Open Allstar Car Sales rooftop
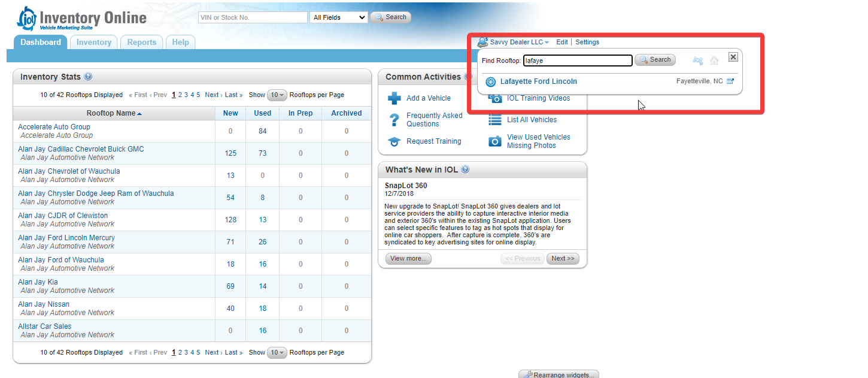This screenshot has height=378, width=868. tap(45, 326)
